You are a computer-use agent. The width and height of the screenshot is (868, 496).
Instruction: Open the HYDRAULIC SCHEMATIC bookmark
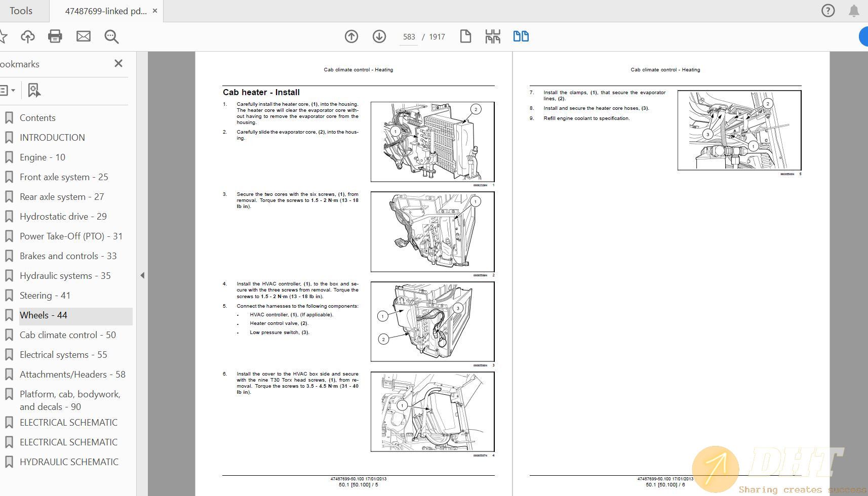[x=69, y=462]
